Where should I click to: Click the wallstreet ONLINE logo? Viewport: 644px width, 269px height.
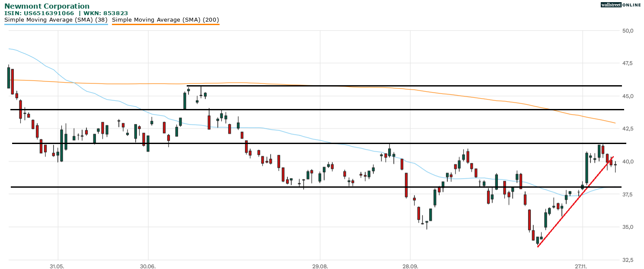click(621, 5)
